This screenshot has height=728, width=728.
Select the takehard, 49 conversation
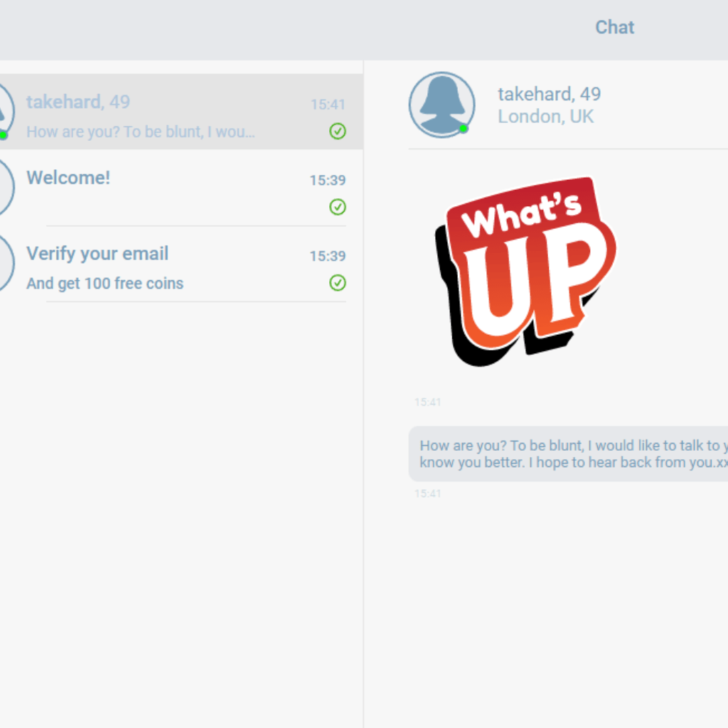[181, 112]
